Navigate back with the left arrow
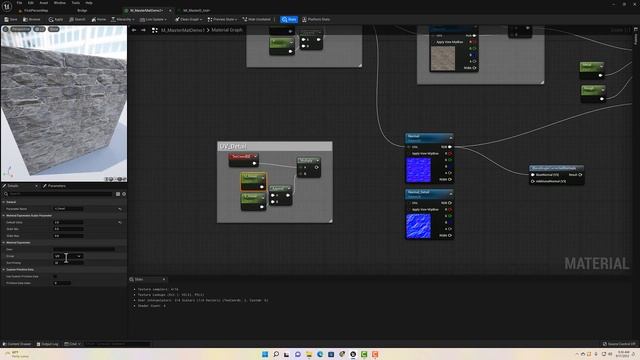The height and width of the screenshot is (360, 640). [134, 30]
